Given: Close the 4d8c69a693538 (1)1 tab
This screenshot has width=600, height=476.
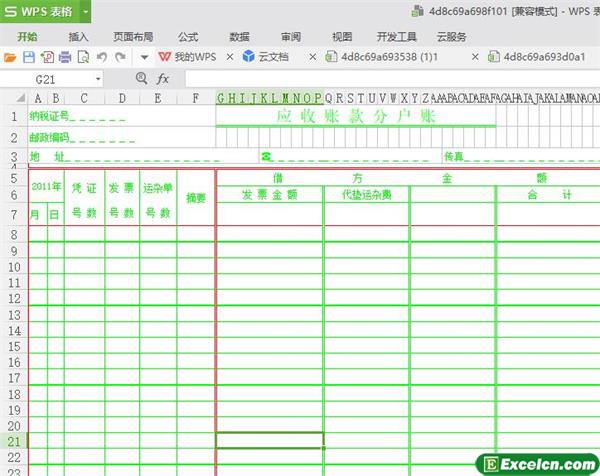Looking at the screenshot, I should [x=475, y=57].
